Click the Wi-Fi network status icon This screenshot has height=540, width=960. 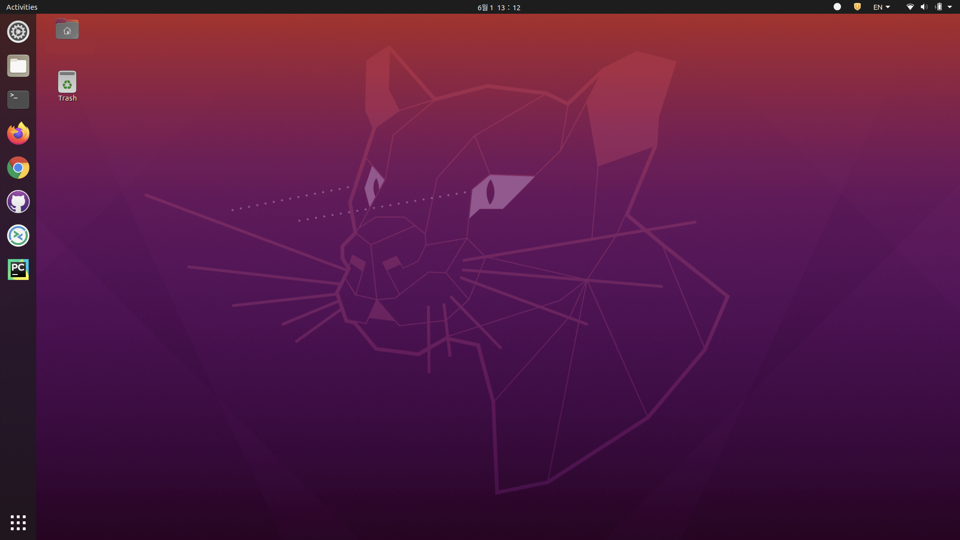click(910, 7)
